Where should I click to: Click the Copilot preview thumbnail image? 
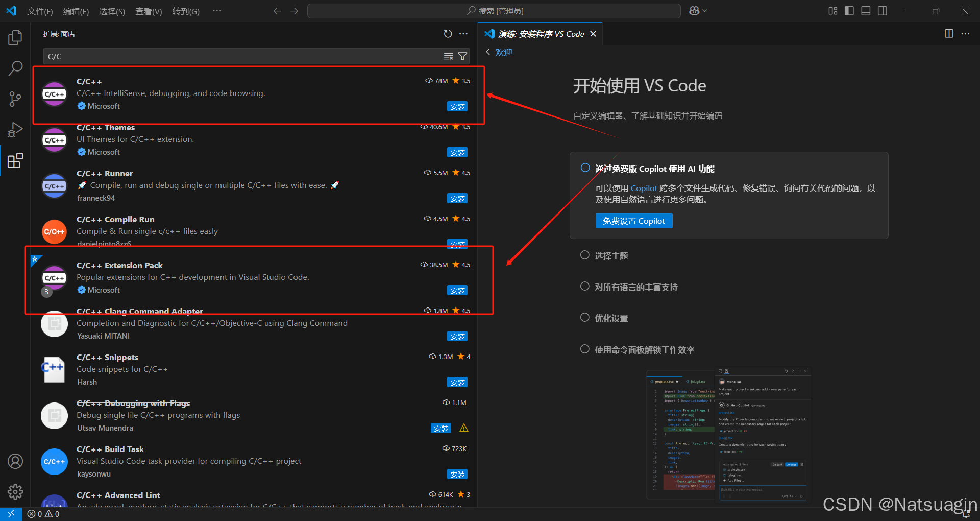coord(728,434)
